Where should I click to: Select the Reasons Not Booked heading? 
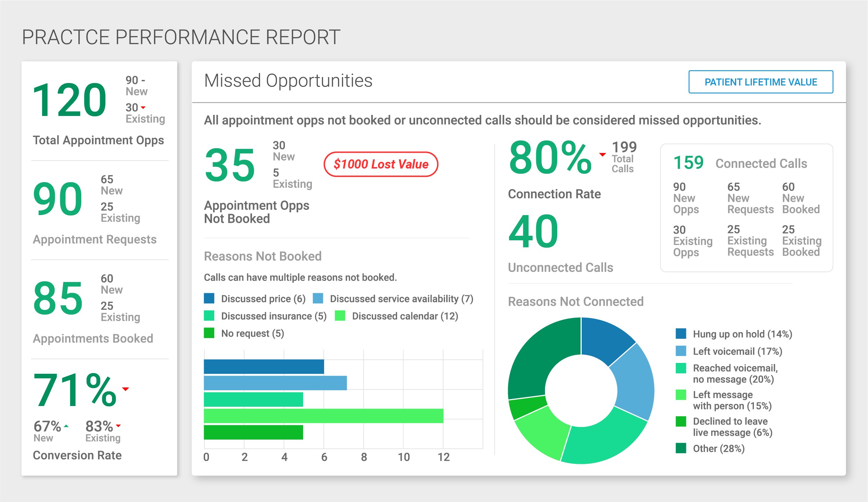click(x=262, y=256)
